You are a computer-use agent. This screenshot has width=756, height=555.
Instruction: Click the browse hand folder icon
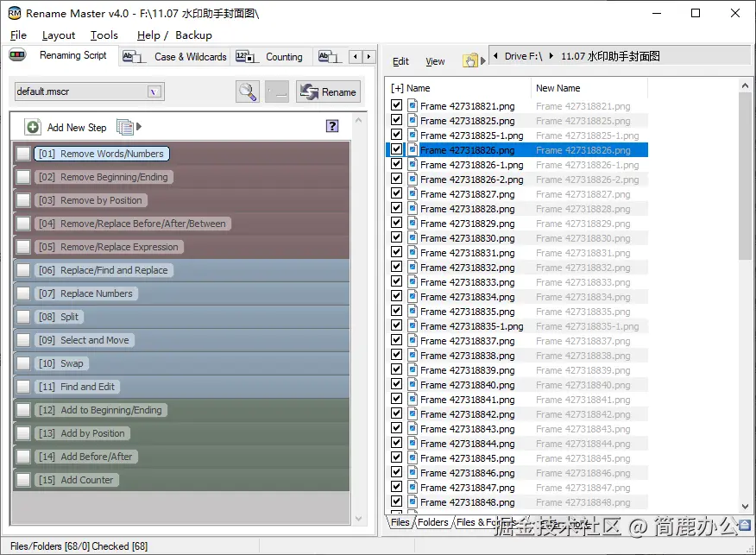click(470, 60)
